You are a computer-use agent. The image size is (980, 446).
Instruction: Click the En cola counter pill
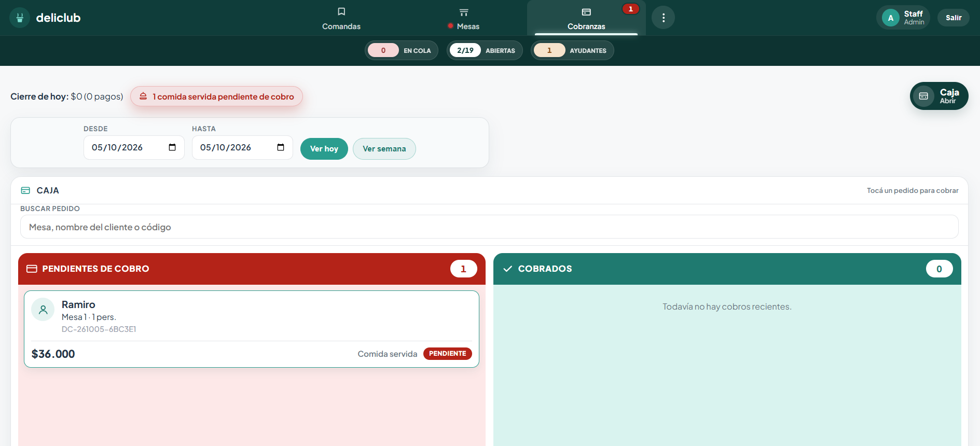[402, 50]
